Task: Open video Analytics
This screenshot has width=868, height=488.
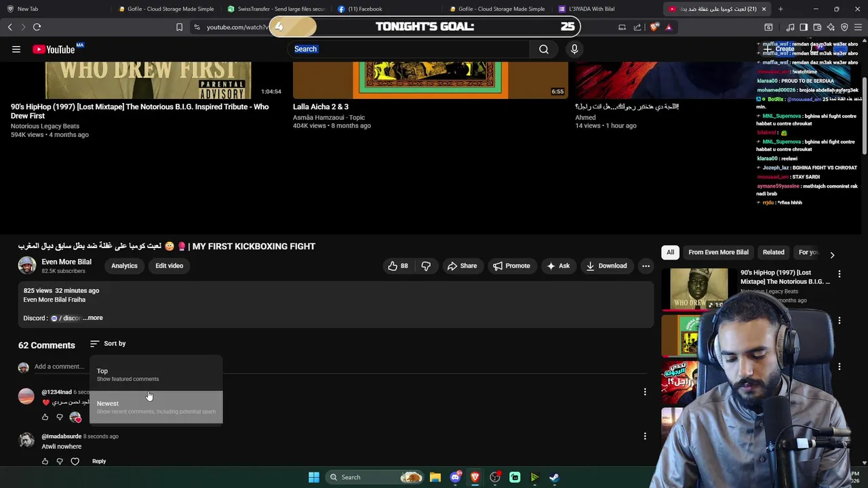Action: tap(124, 266)
